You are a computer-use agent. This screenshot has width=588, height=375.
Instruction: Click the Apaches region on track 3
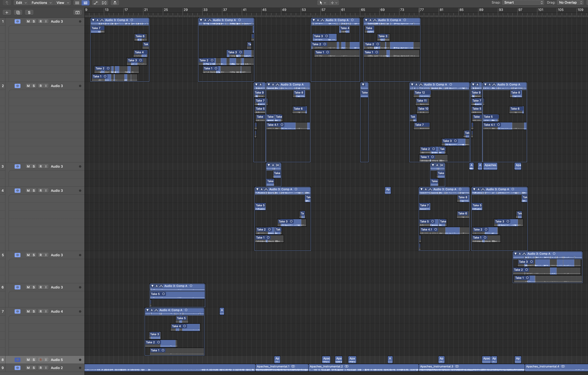point(490,166)
